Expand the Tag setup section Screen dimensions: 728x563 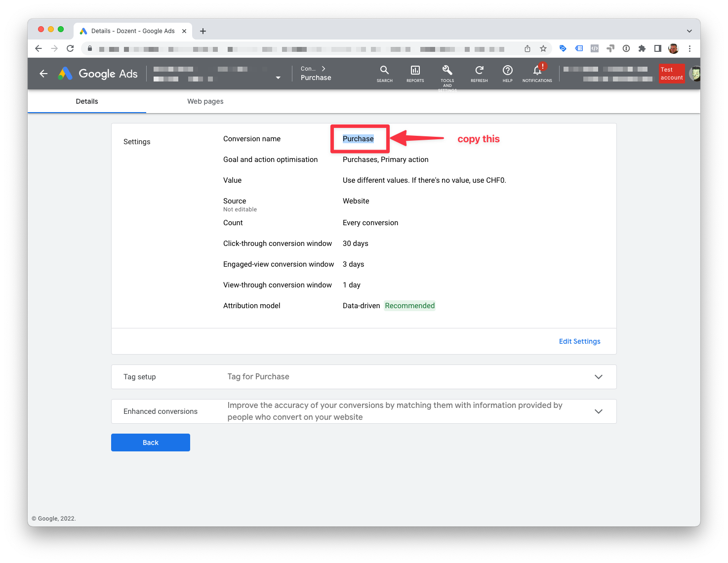(599, 377)
